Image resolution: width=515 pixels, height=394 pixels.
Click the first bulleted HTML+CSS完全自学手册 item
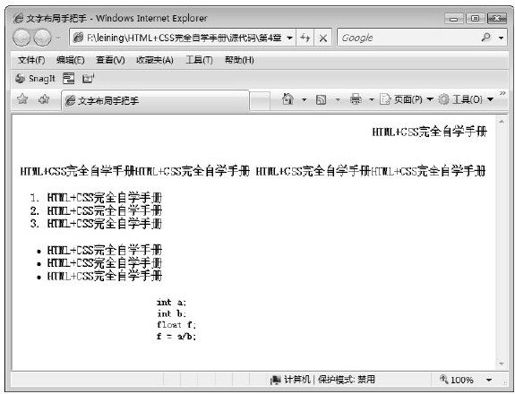click(104, 250)
